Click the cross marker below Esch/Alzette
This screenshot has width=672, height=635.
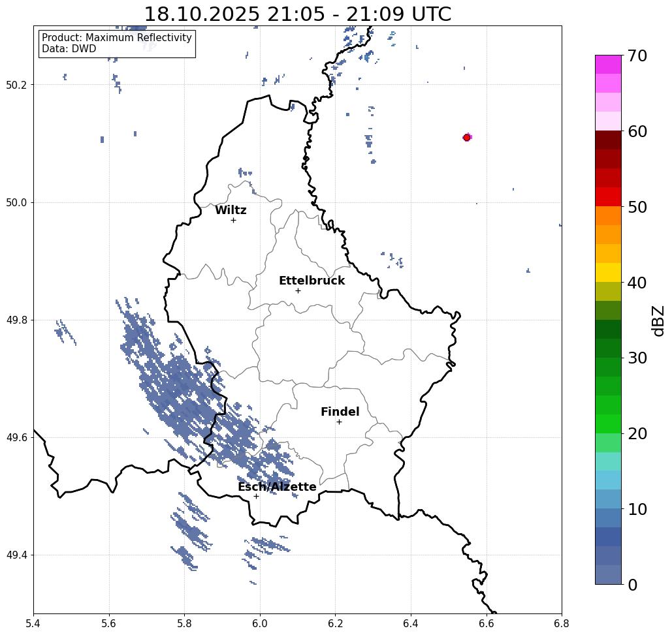pos(256,497)
